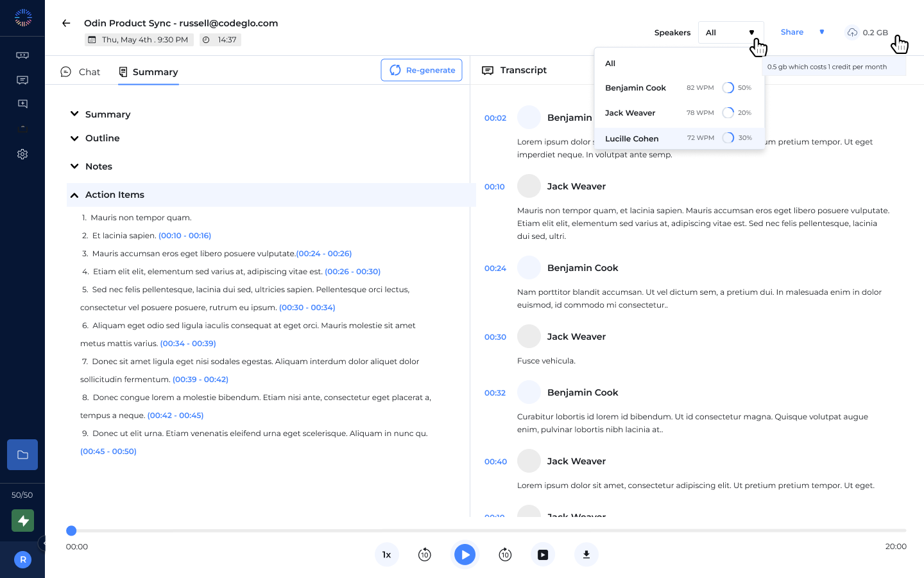
Task: Click transcript timestamp 00:32
Action: click(x=495, y=393)
